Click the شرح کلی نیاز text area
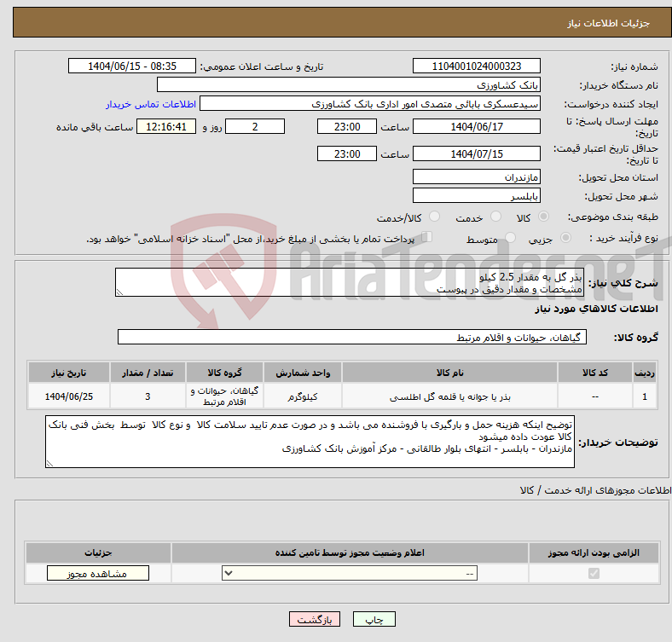Viewport: 672px width, 642px height. pyautogui.click(x=350, y=282)
